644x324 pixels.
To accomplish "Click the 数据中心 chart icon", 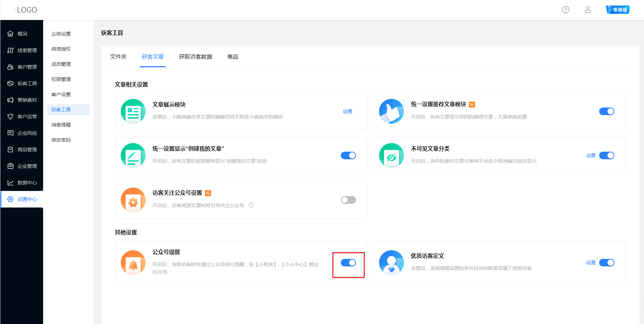I will [x=10, y=183].
